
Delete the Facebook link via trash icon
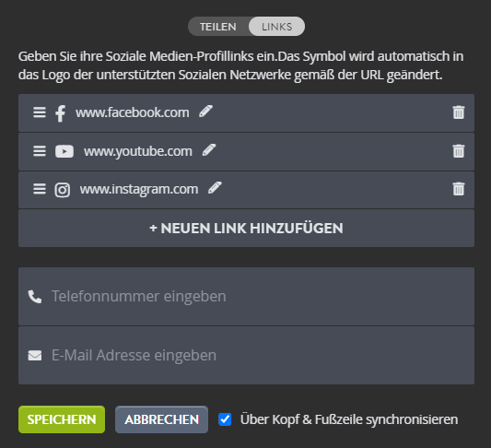tap(459, 112)
